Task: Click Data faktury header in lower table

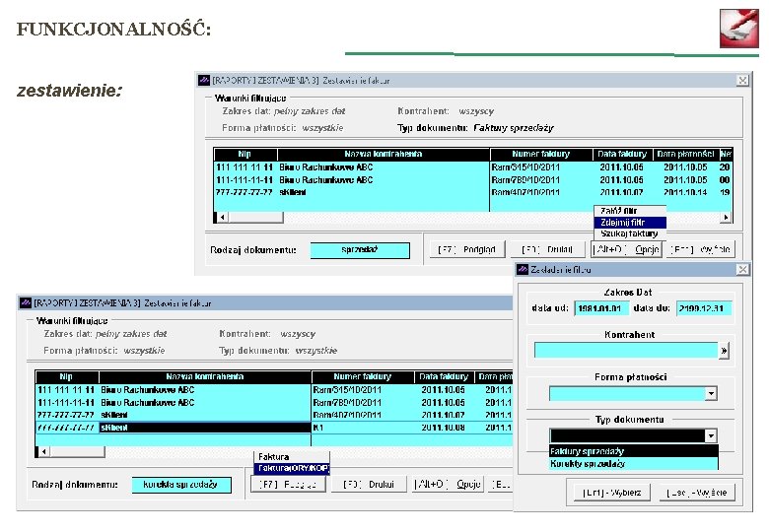Action: tap(444, 376)
